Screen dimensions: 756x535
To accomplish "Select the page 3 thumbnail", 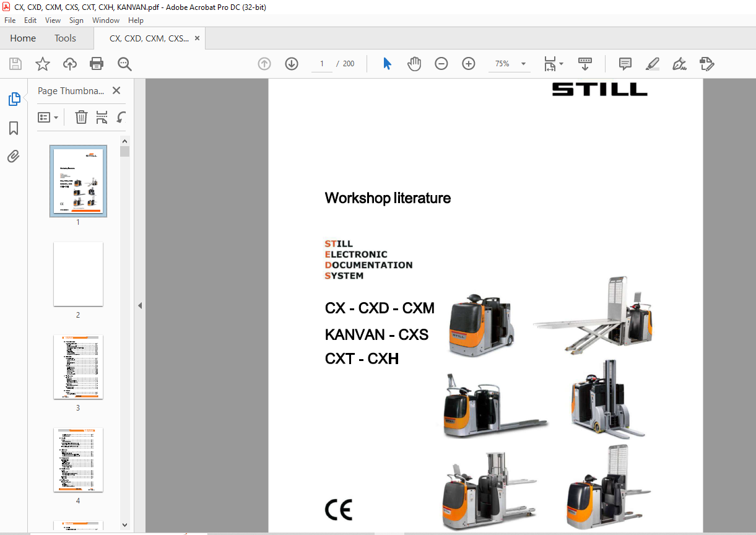I will [x=78, y=367].
